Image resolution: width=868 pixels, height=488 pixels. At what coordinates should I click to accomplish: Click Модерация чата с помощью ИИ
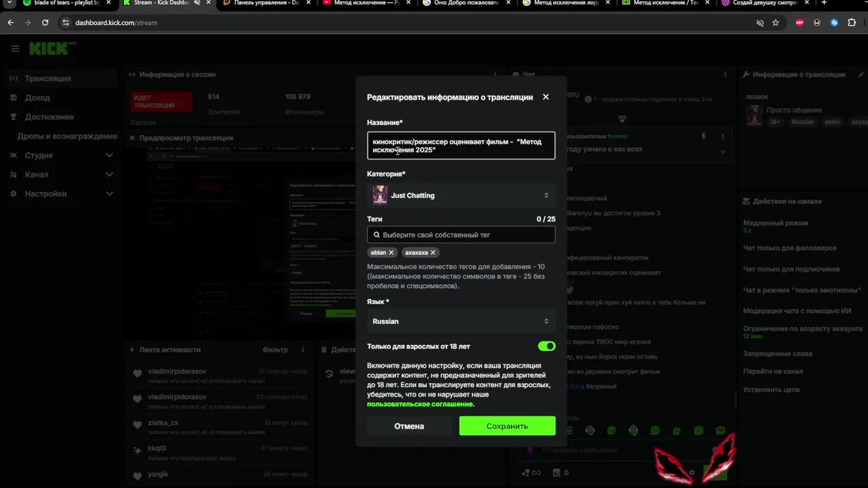[797, 311]
